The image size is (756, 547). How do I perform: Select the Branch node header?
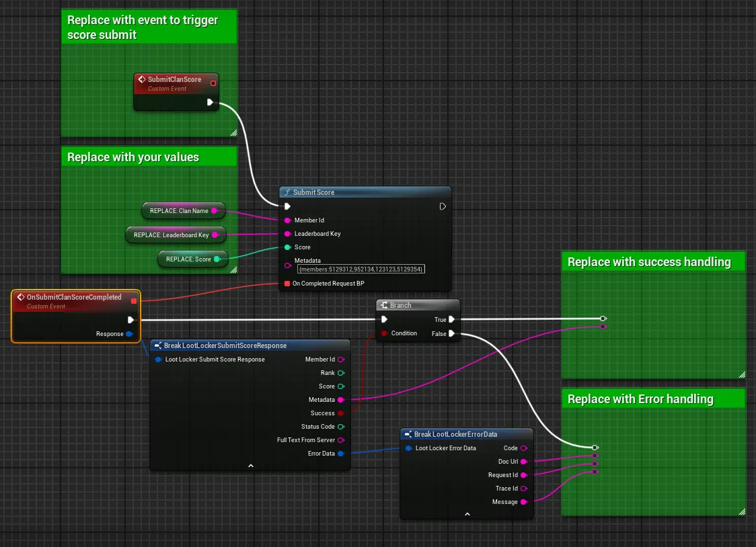(418, 305)
